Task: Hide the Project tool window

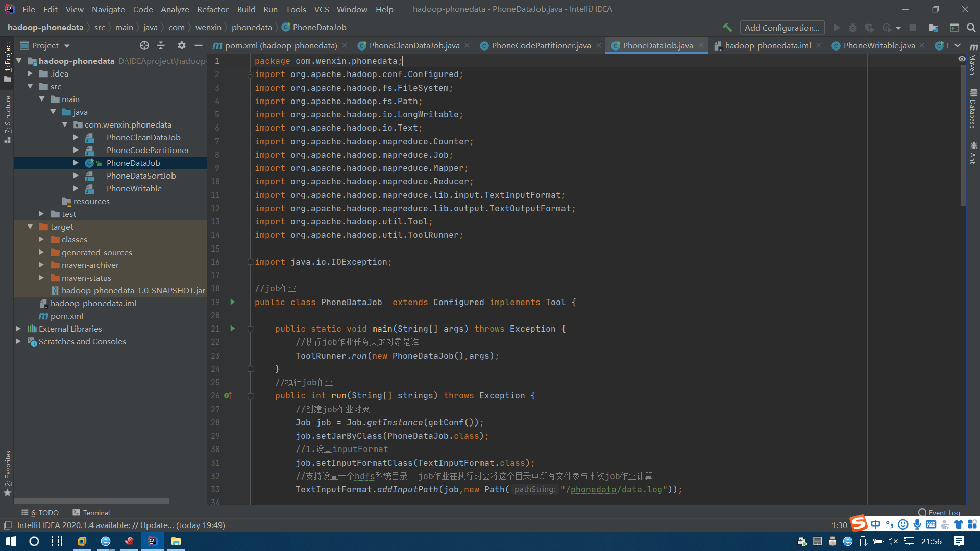Action: pyautogui.click(x=199, y=45)
